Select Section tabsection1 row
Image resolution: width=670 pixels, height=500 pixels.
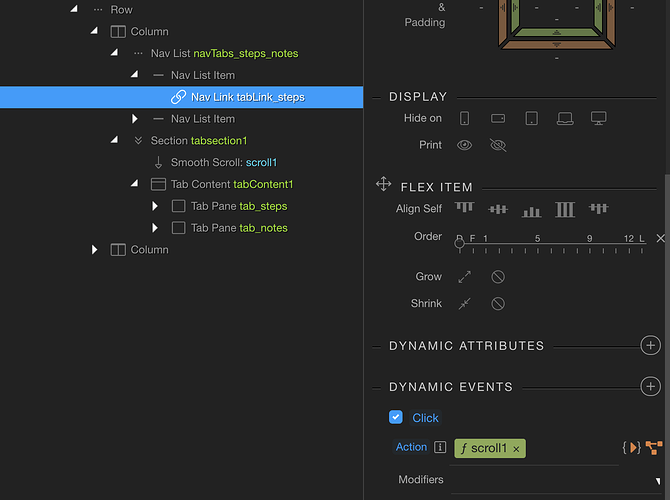coord(182,141)
